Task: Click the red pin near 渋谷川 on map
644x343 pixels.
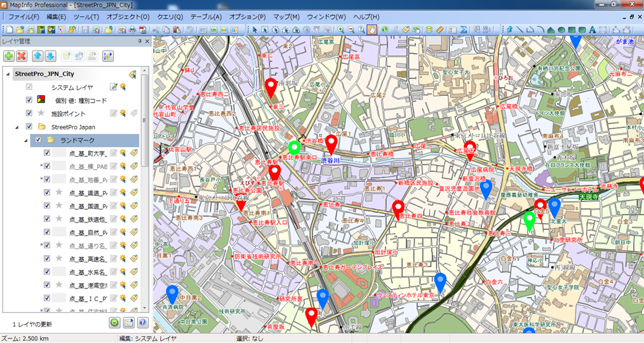Action: click(x=331, y=145)
